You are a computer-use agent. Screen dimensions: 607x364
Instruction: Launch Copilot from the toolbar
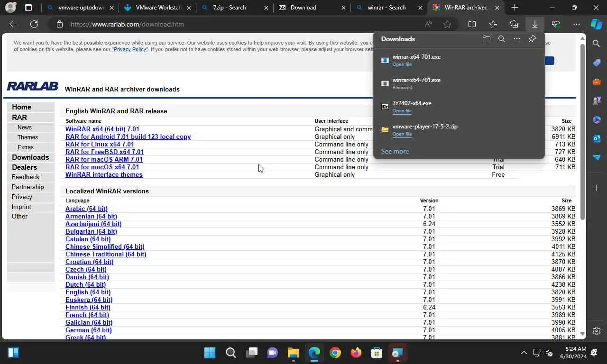597,24
